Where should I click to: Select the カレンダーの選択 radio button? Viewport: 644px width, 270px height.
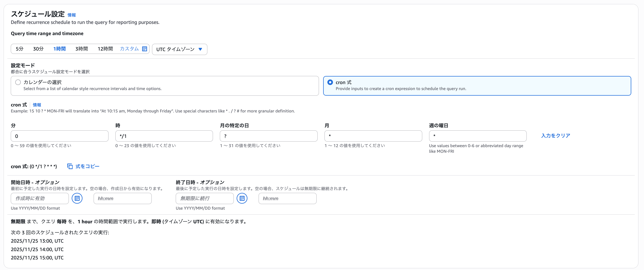click(x=18, y=82)
